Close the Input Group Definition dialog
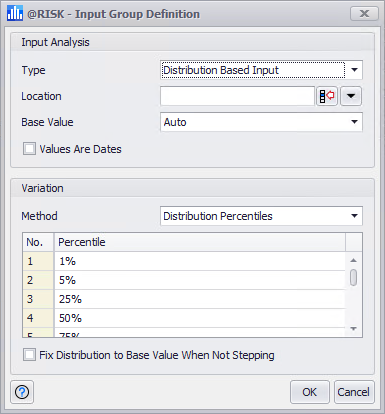385x414 pixels. pyautogui.click(x=364, y=14)
